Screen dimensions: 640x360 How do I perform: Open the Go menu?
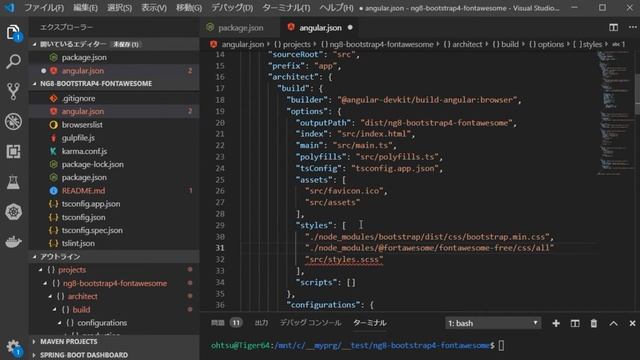click(189, 8)
